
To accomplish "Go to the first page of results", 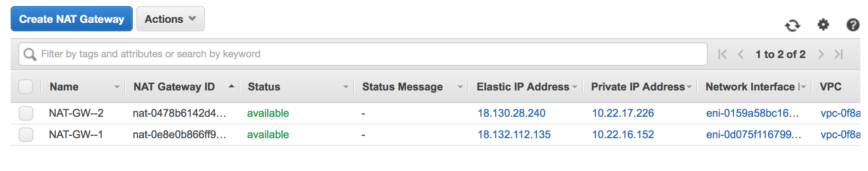I will [722, 54].
